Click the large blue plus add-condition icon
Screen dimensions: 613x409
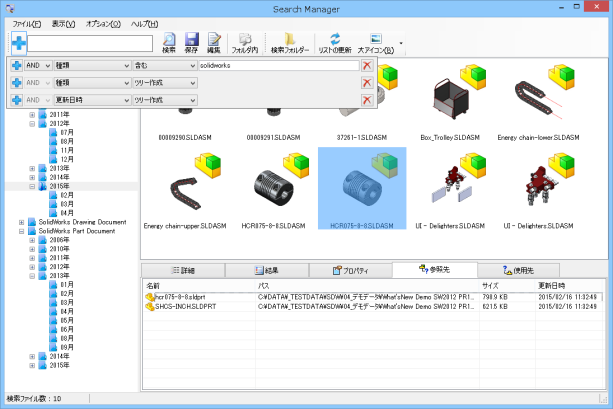point(19,43)
